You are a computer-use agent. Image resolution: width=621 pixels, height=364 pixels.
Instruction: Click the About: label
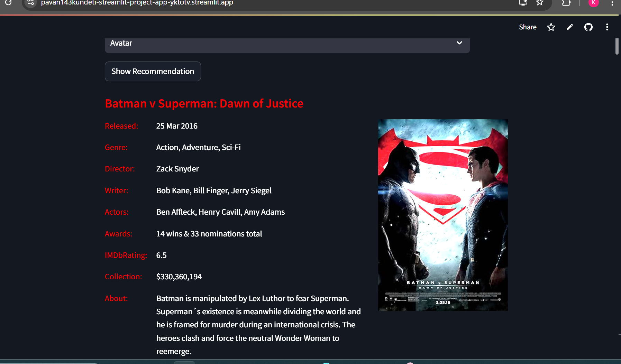coord(116,299)
